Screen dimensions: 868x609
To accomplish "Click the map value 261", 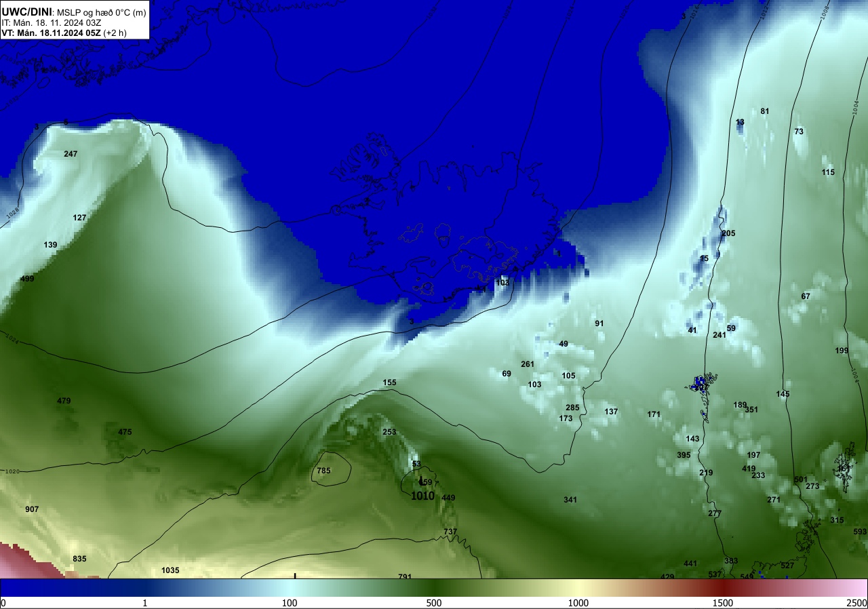I will click(528, 364).
